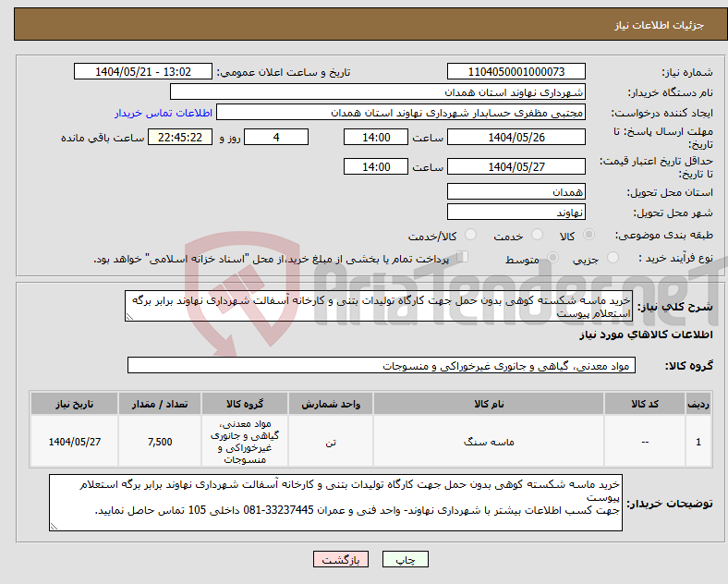Image resolution: width=728 pixels, height=584 pixels.
Task: Click the response deadline hour field 14:00
Action: point(376,137)
